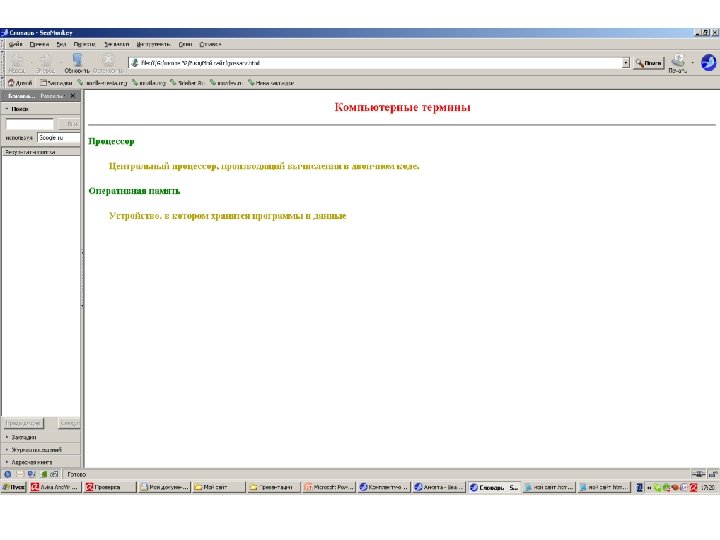This screenshot has height=540, width=720.
Task: Open the mozdev.ru bookmark
Action: [226, 83]
